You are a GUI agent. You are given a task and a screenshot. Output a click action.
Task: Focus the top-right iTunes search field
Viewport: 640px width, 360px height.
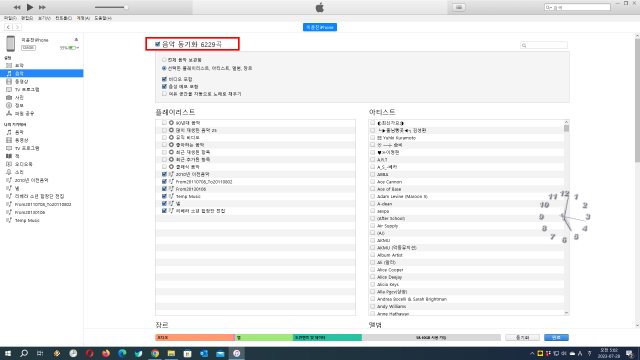[x=577, y=7]
